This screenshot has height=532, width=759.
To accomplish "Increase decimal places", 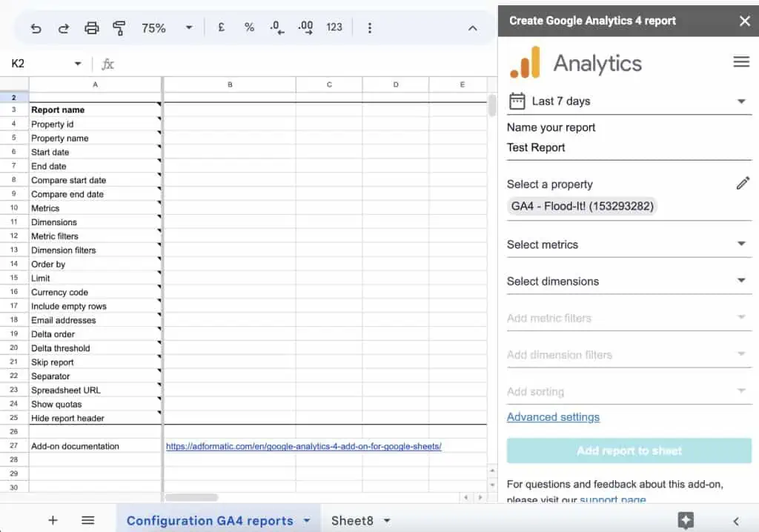I will coord(305,27).
